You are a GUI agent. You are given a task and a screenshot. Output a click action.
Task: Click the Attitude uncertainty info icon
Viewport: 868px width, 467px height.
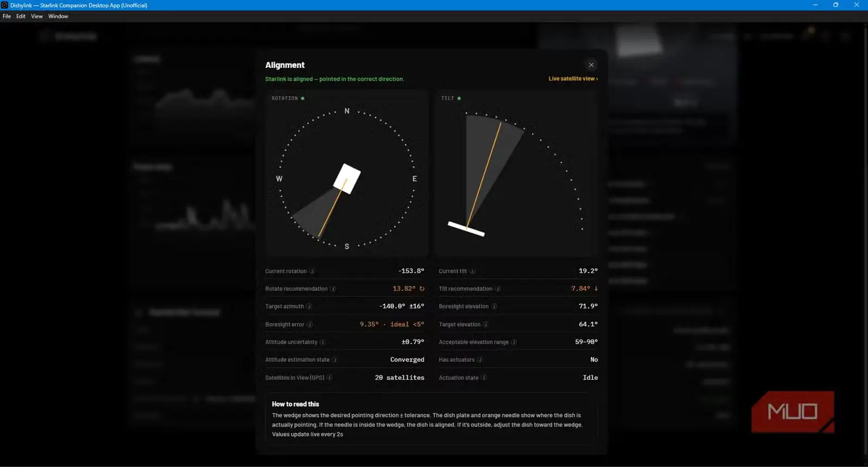(x=323, y=342)
